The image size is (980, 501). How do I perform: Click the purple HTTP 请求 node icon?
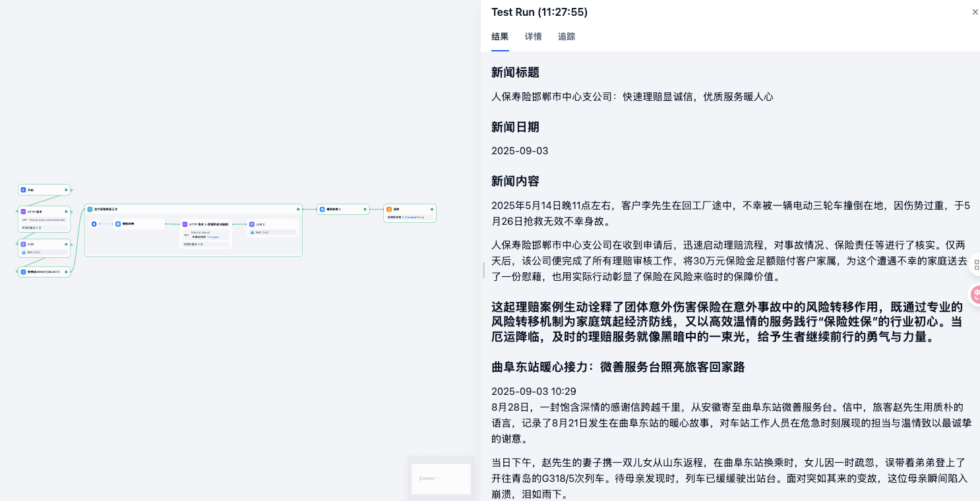coord(23,212)
